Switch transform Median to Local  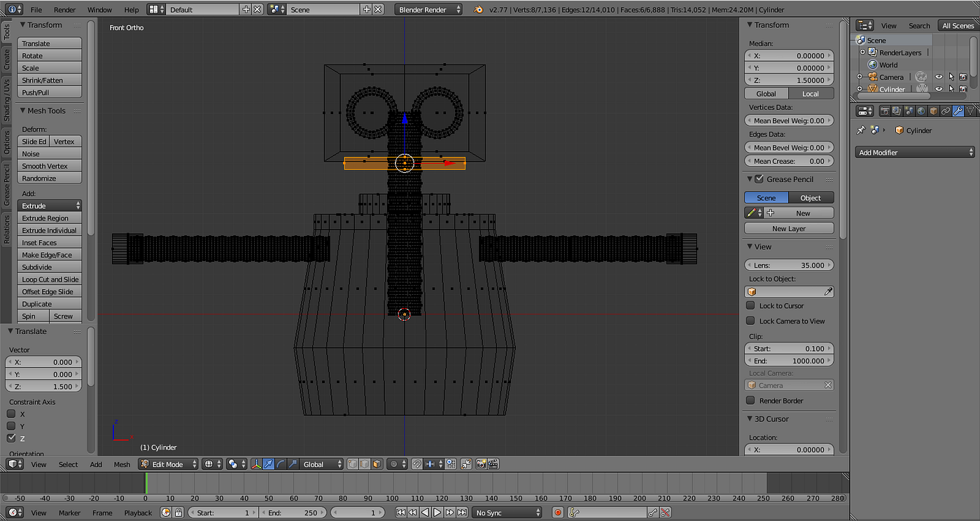(x=811, y=94)
